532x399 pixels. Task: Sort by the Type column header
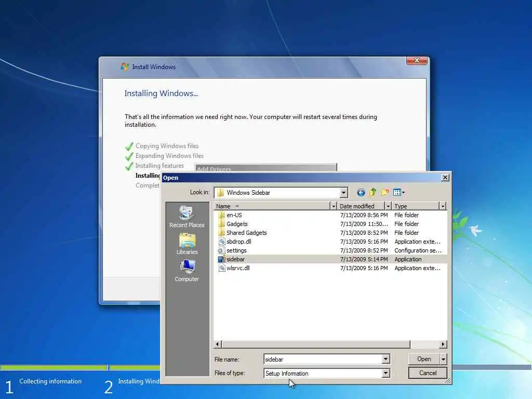coord(416,206)
